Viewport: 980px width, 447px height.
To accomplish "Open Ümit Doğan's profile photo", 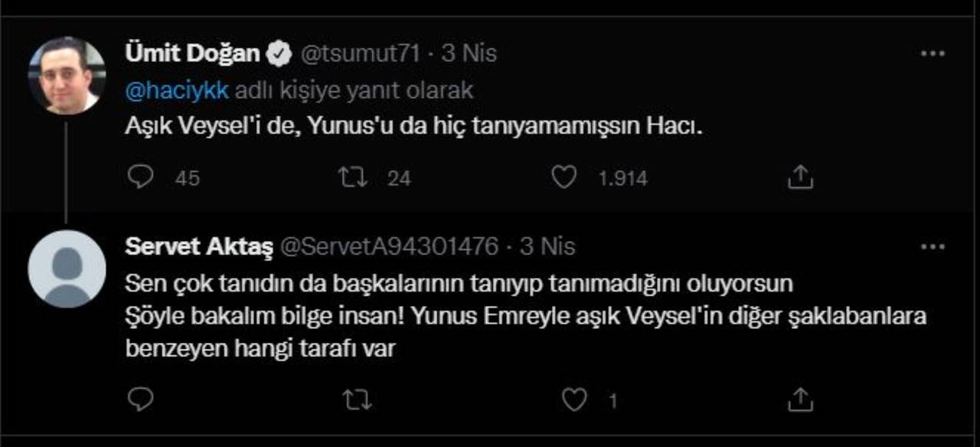I will click(67, 76).
